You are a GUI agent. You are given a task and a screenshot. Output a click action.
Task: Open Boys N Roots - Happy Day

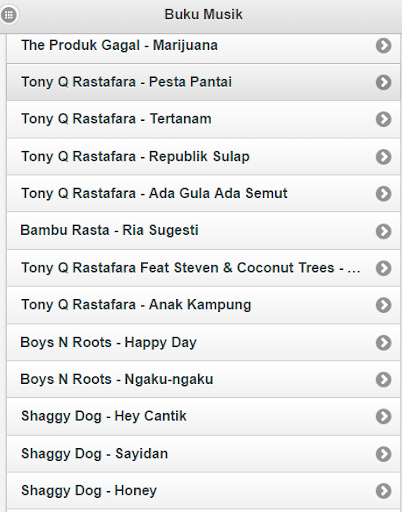tap(203, 342)
